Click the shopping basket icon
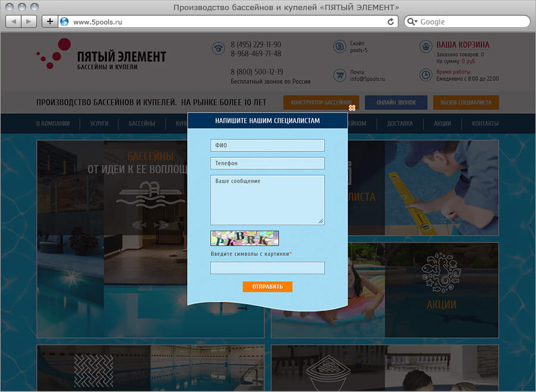This screenshot has width=536, height=392. click(426, 46)
